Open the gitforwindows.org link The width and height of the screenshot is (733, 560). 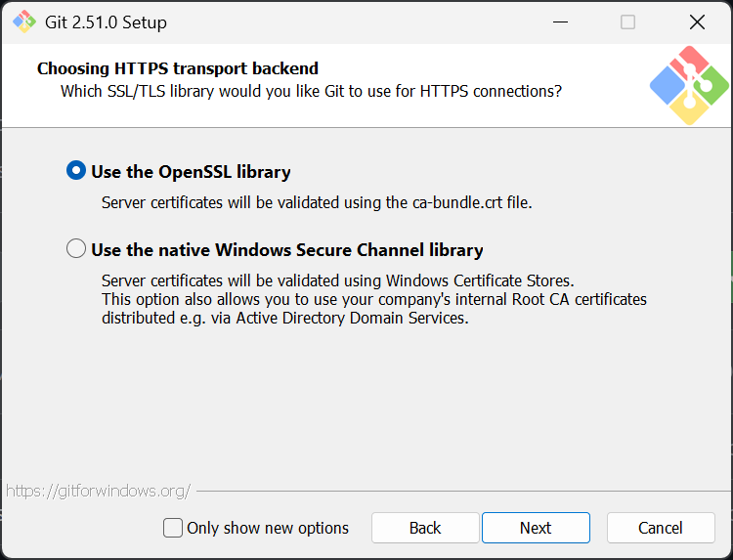(98, 491)
